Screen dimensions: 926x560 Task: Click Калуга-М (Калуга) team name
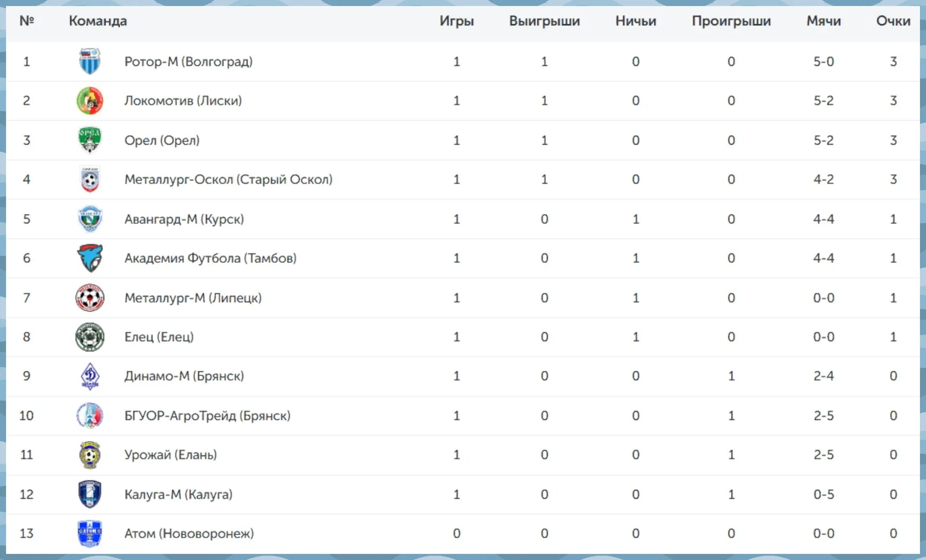[178, 495]
